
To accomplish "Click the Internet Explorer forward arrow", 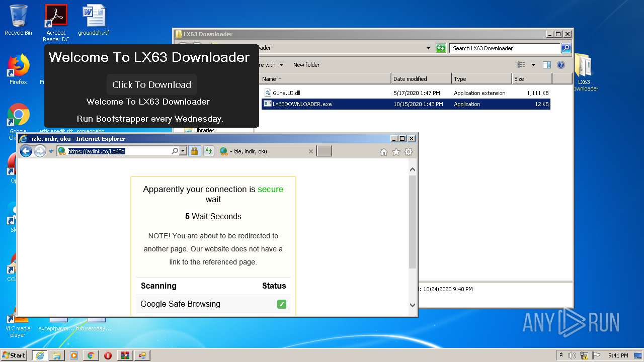I will tap(40, 151).
